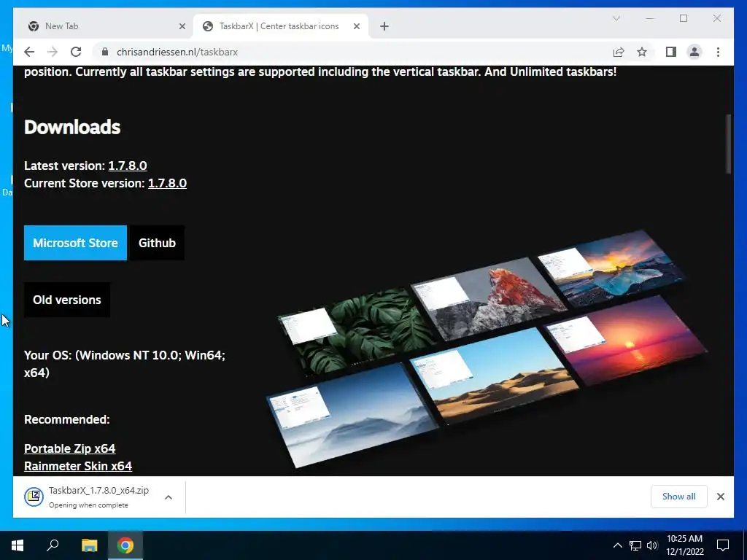Open the Latest version 1.7.8.0 link
747x560 pixels.
(128, 166)
